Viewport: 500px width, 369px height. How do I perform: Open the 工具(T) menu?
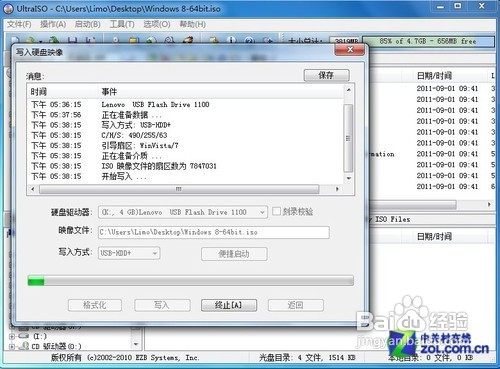(x=122, y=24)
